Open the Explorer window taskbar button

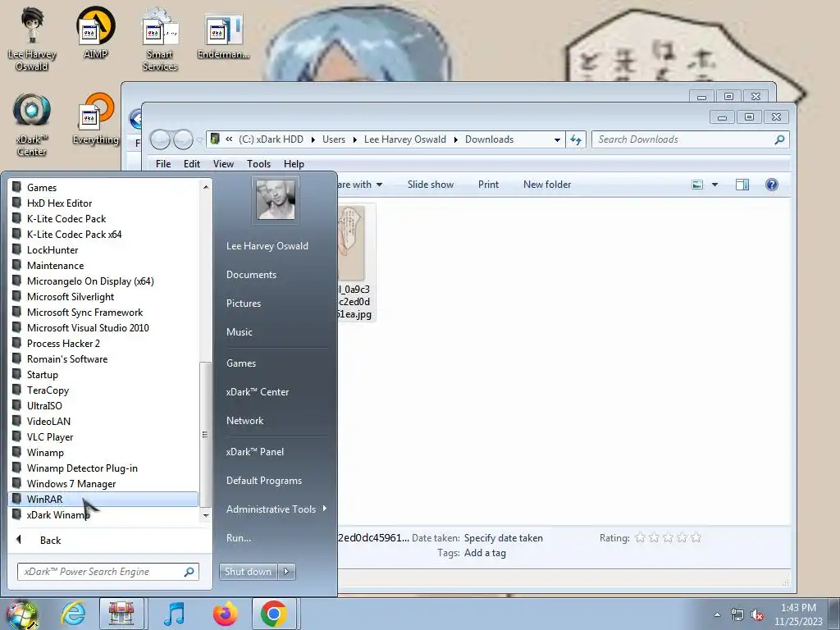121,614
